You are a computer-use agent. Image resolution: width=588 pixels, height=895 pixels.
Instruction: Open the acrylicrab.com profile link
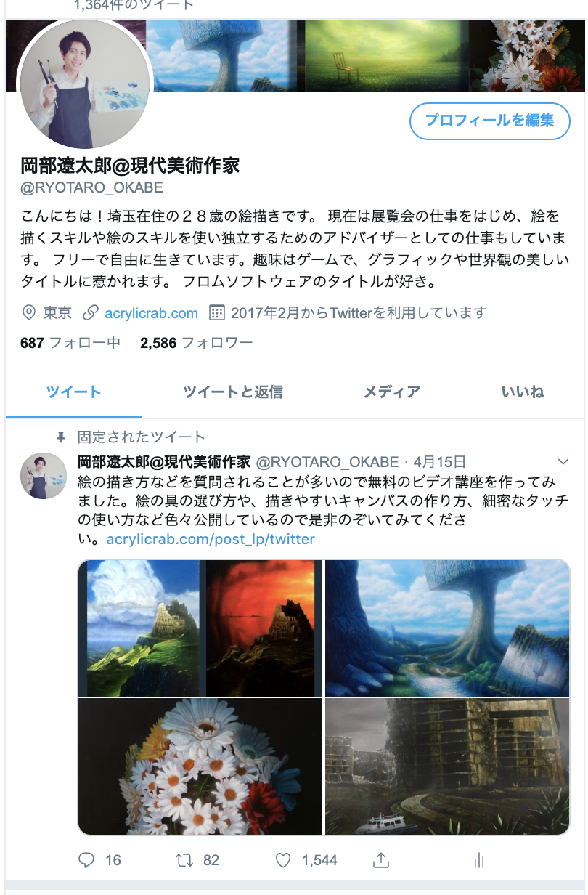(151, 313)
